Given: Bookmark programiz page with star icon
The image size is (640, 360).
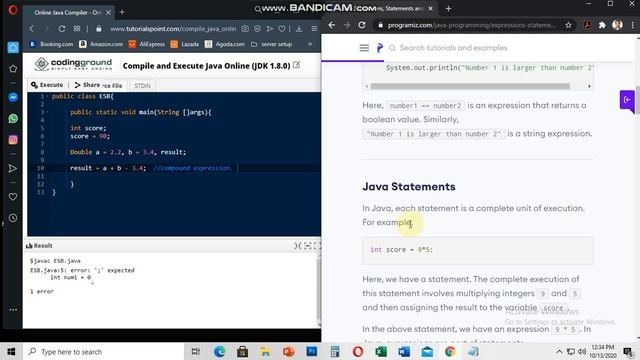Looking at the screenshot, I should (x=568, y=25).
